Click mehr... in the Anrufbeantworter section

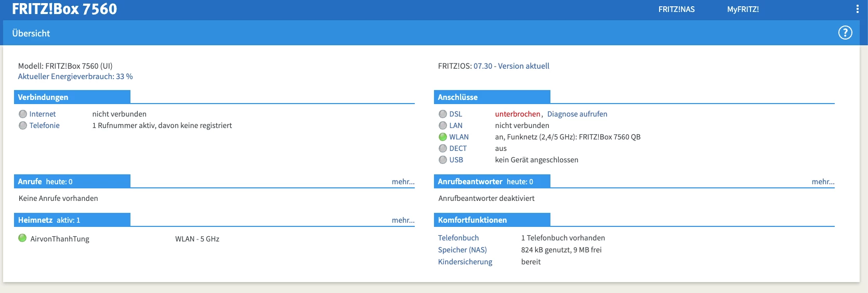pyautogui.click(x=823, y=182)
